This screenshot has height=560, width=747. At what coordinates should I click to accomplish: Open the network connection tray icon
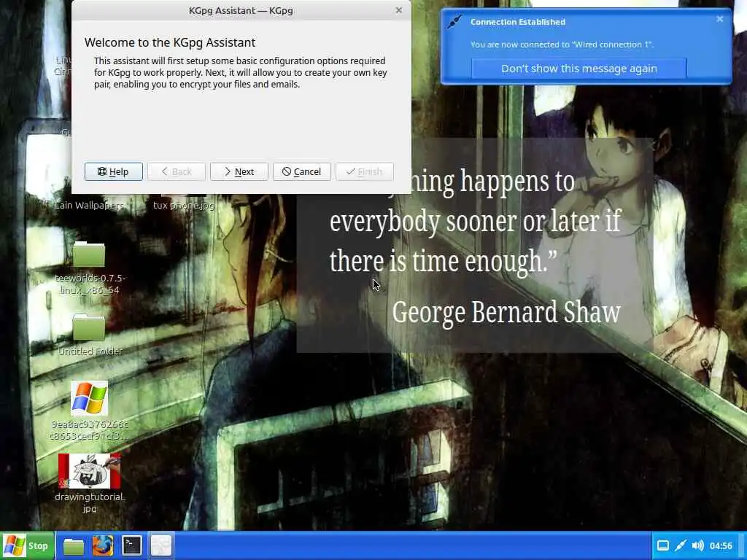tap(681, 545)
